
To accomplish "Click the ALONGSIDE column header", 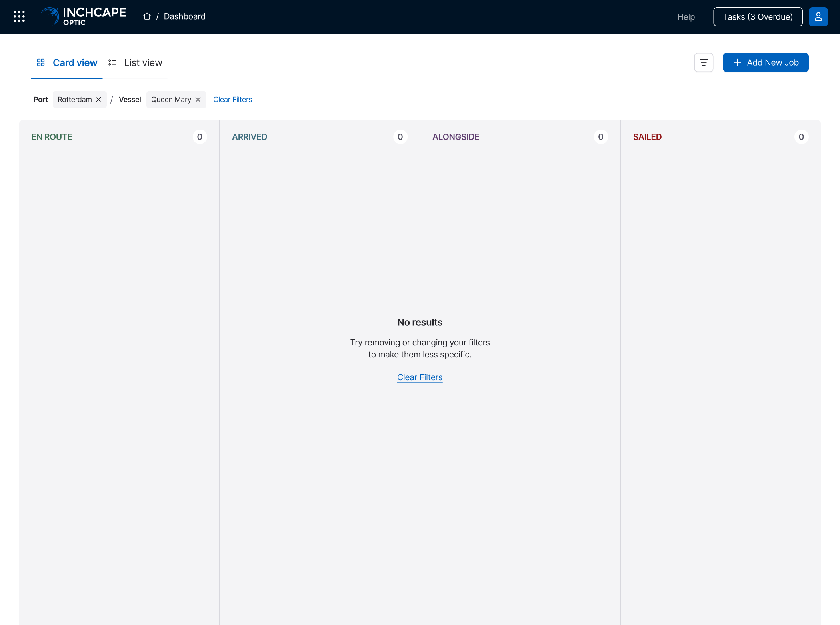I will coord(456,137).
